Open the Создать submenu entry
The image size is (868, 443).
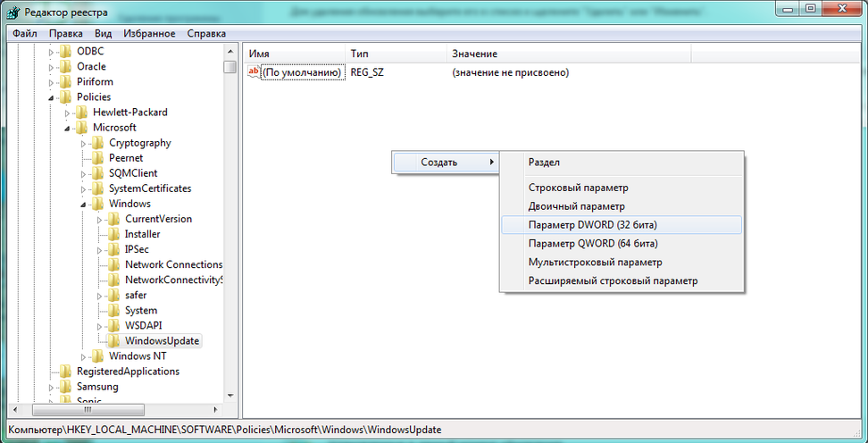coord(445,163)
